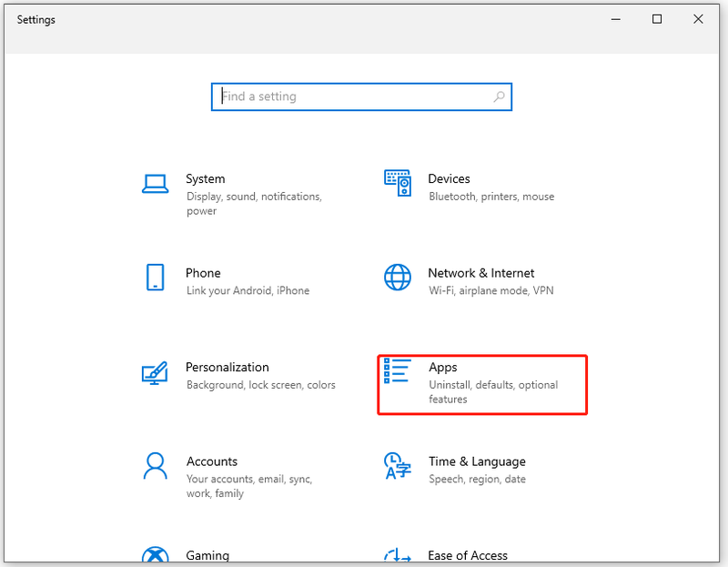Open the Devices keyboard and speaker icon
Viewport: 728px width, 567px height.
(x=398, y=183)
